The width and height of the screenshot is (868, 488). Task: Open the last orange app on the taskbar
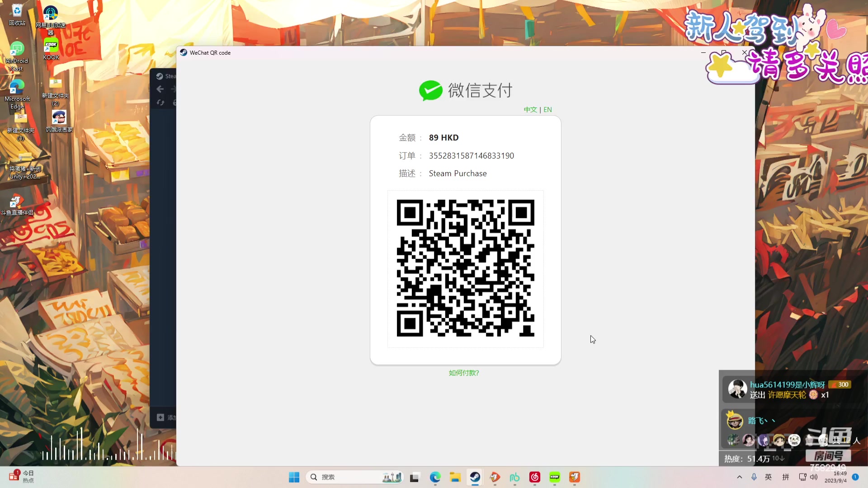pos(575,477)
